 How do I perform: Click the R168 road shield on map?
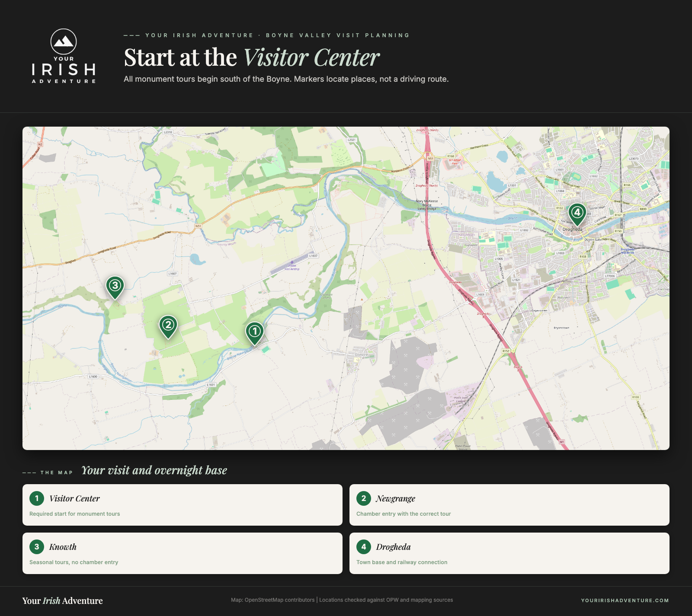451,156
